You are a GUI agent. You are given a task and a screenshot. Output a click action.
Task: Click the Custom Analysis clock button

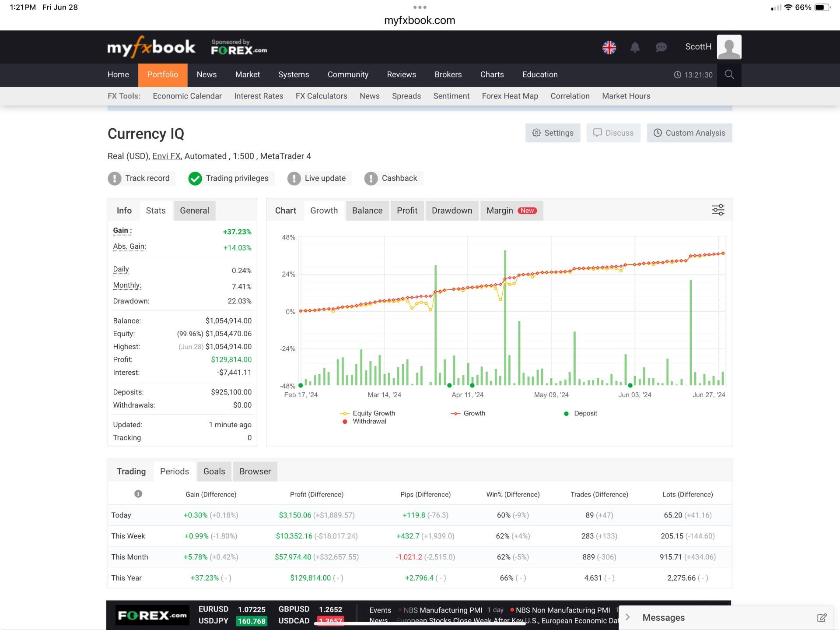(689, 133)
